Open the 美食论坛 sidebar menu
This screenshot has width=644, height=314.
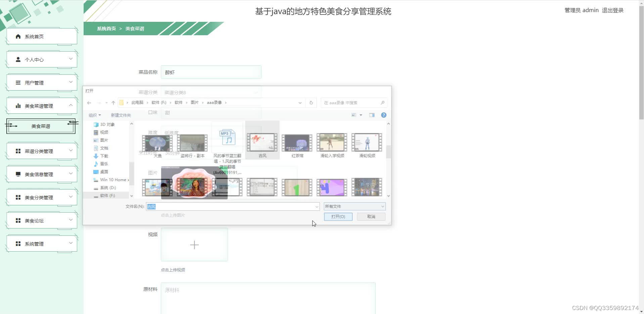point(42,220)
